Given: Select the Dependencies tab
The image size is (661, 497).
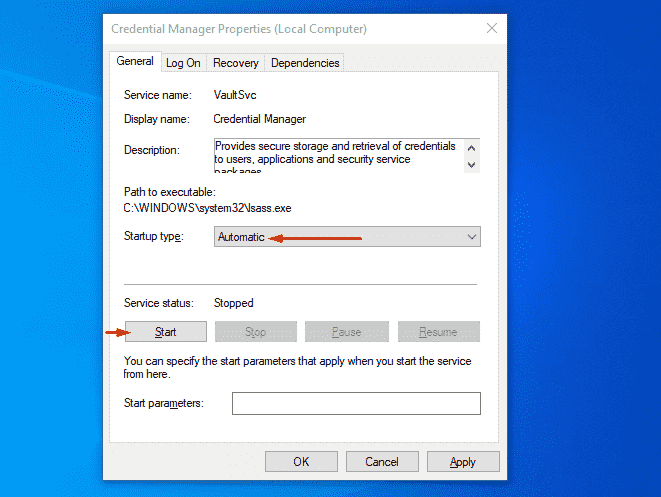Looking at the screenshot, I should pyautogui.click(x=304, y=63).
